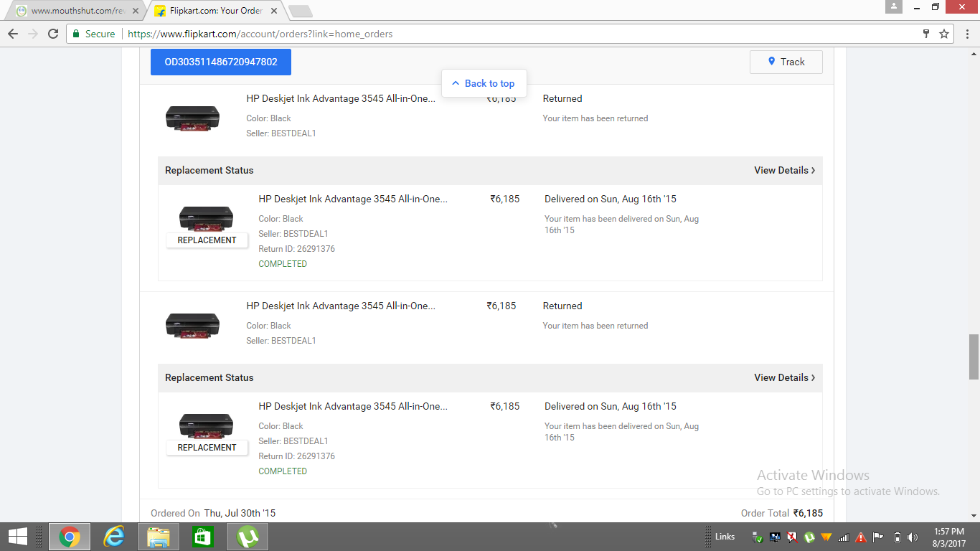Open File Explorer from the taskbar
This screenshot has height=551, width=980.
pos(159,536)
